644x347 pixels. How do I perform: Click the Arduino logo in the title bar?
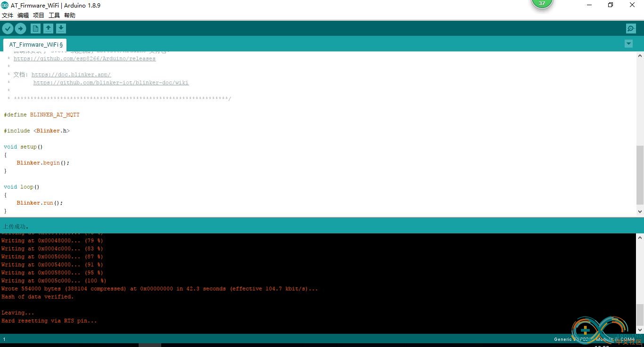tap(5, 5)
